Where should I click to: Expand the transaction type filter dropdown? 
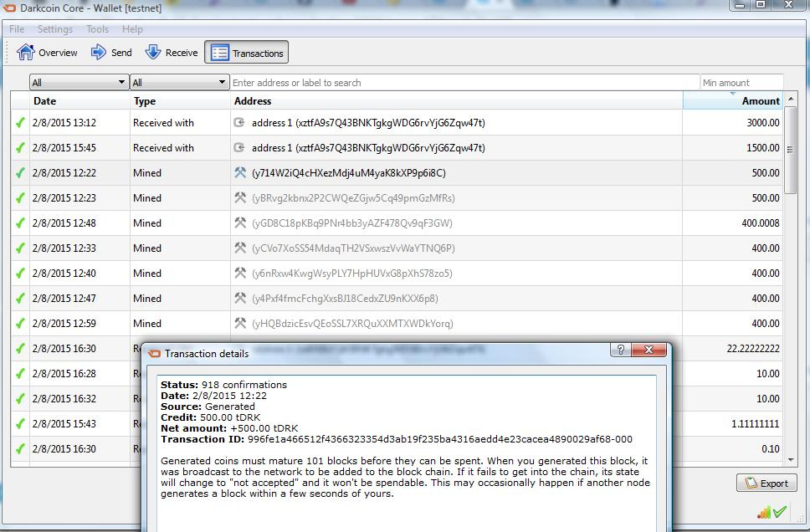pos(179,82)
